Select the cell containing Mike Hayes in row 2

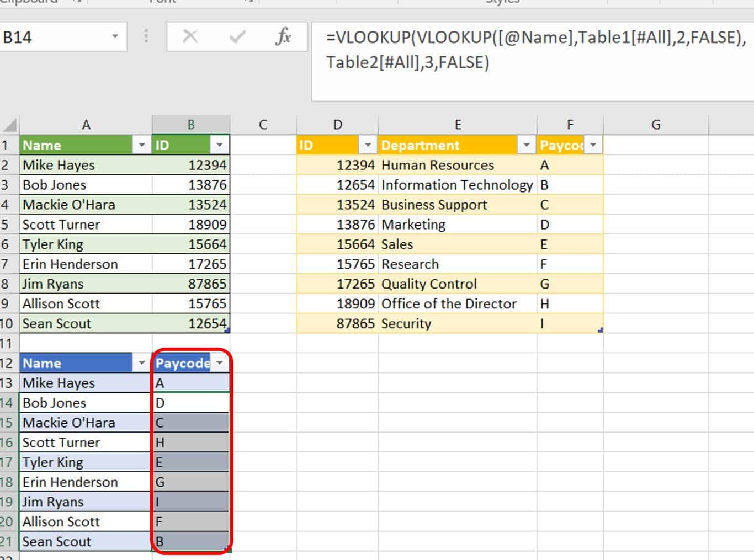[x=86, y=165]
